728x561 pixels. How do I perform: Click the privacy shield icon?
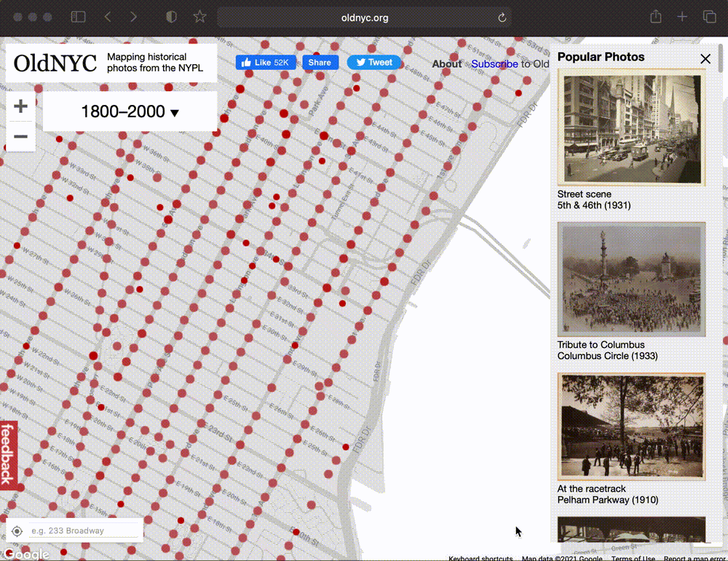[171, 17]
